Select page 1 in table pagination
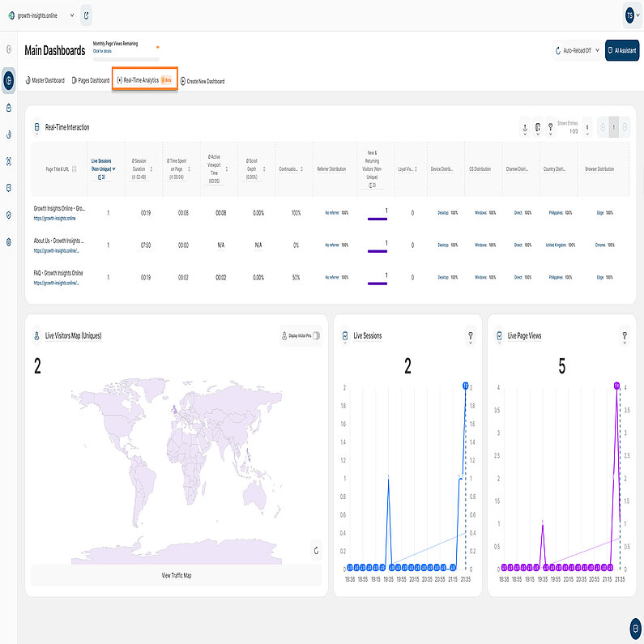This screenshot has height=644, width=644. [613, 127]
